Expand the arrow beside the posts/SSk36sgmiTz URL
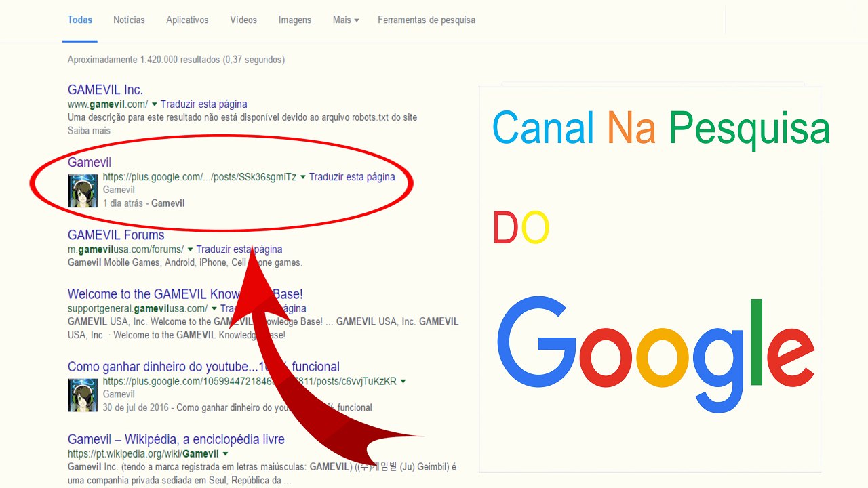 (303, 177)
